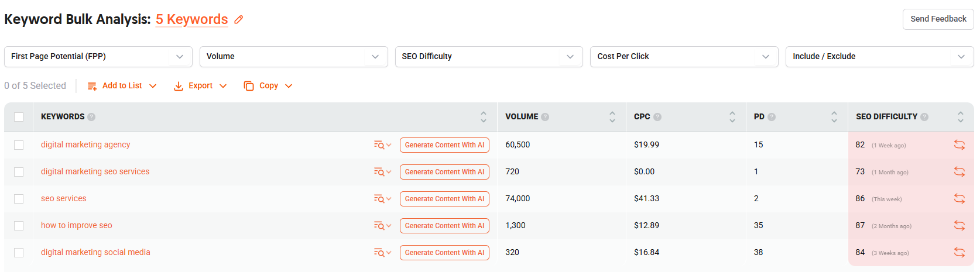980x272 pixels.
Task: Generate Content With AI for how to improve seo
Action: point(444,226)
